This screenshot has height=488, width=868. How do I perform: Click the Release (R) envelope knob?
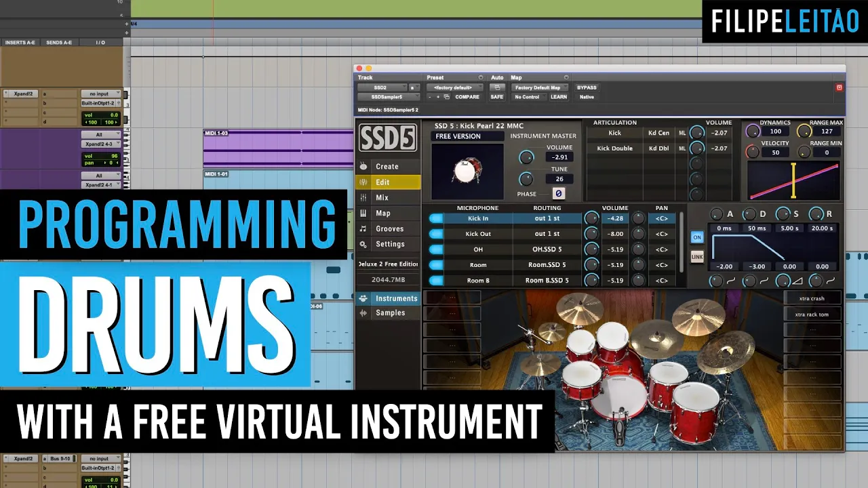[816, 213]
